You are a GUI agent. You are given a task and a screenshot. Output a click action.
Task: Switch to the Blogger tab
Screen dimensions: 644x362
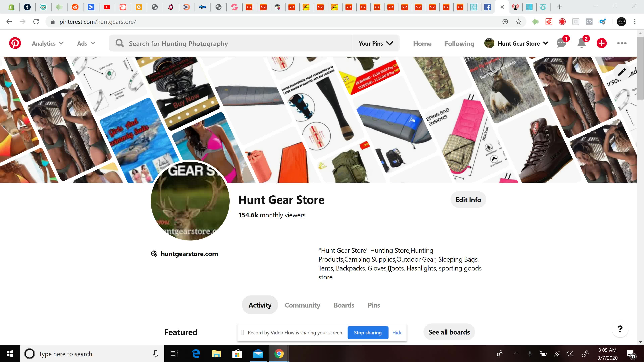coord(139,7)
